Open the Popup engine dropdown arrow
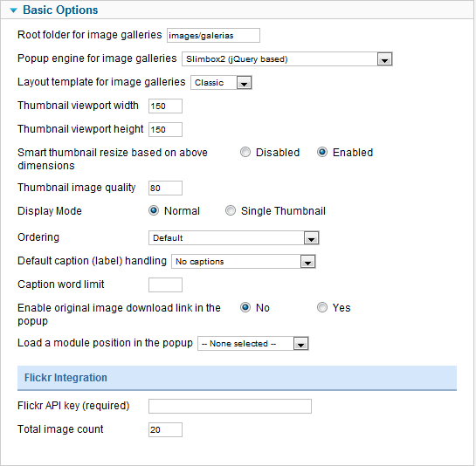The image size is (476, 466). tap(384, 59)
